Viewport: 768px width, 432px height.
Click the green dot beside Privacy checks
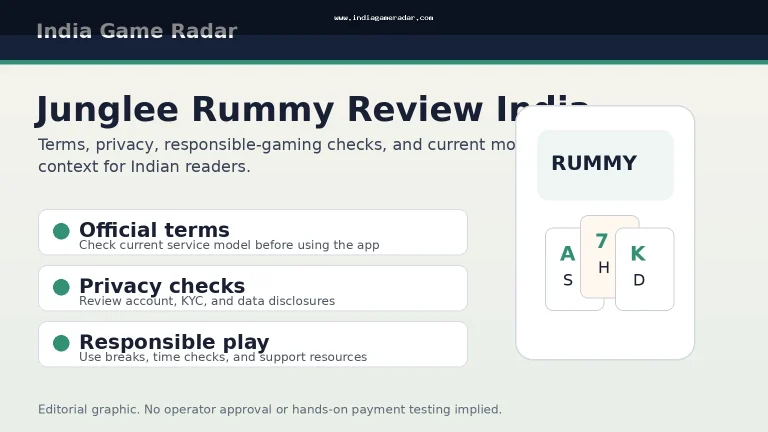[61, 287]
